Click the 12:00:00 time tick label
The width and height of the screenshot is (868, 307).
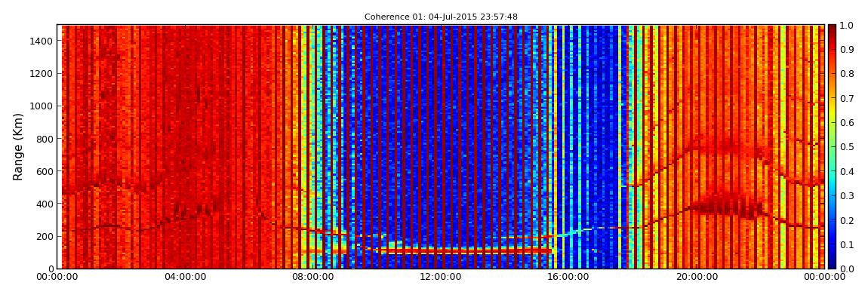coord(442,277)
